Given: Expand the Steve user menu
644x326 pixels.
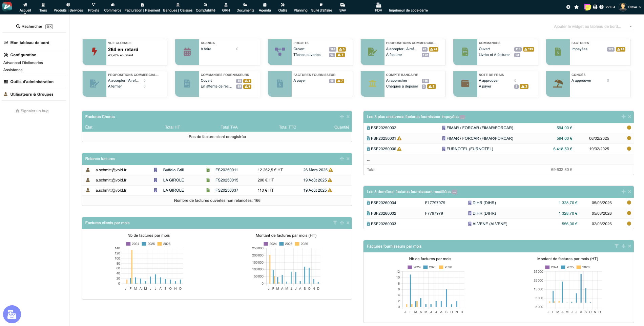Looking at the screenshot, I should tap(632, 7).
